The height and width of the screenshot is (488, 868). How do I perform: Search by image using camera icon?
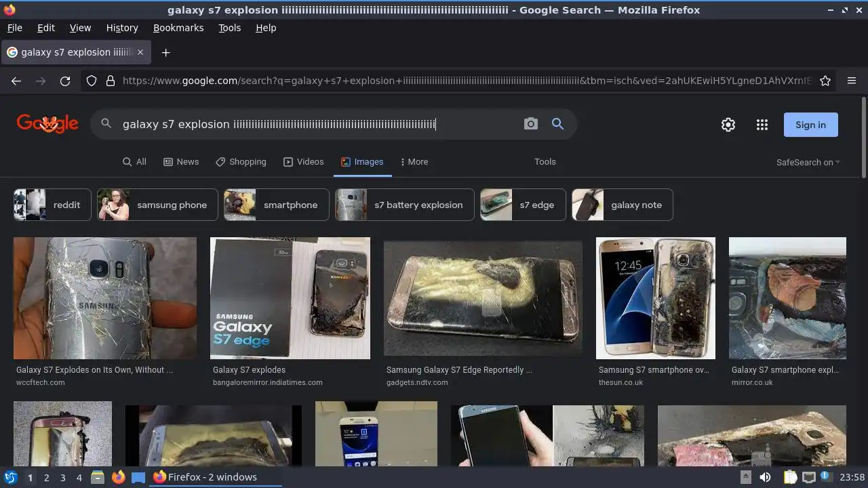point(531,124)
